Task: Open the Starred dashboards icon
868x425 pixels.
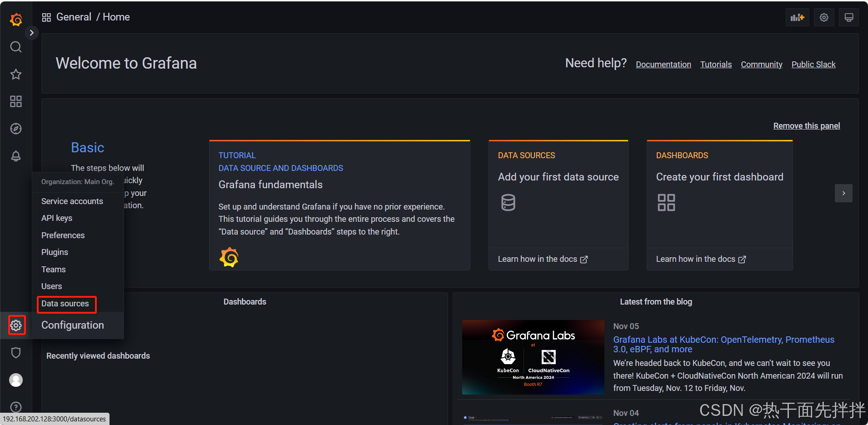Action: 16,74
